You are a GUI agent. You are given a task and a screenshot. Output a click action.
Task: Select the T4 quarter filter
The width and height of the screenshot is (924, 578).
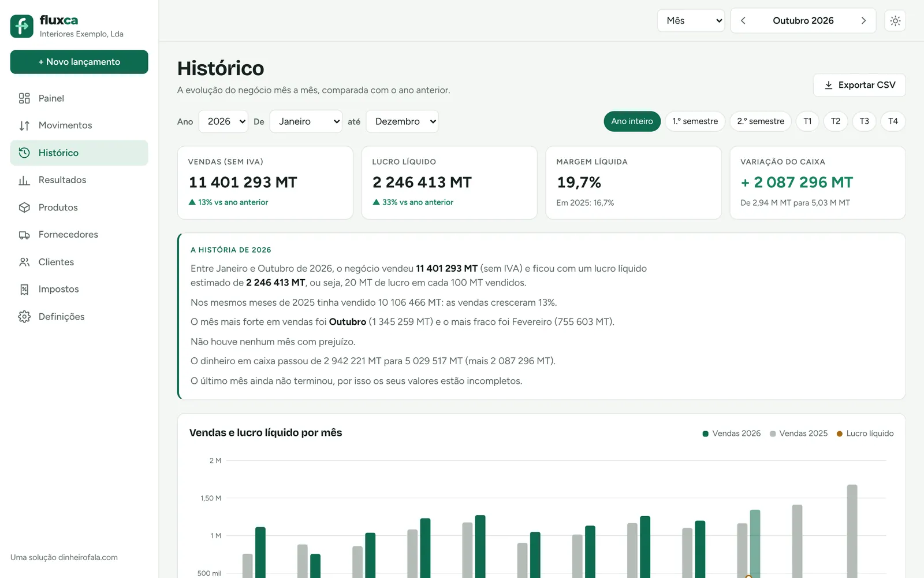click(x=893, y=121)
